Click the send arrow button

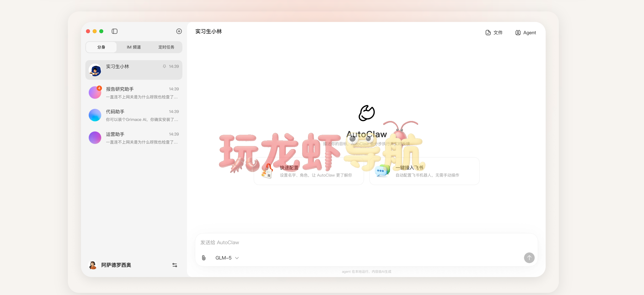529,258
